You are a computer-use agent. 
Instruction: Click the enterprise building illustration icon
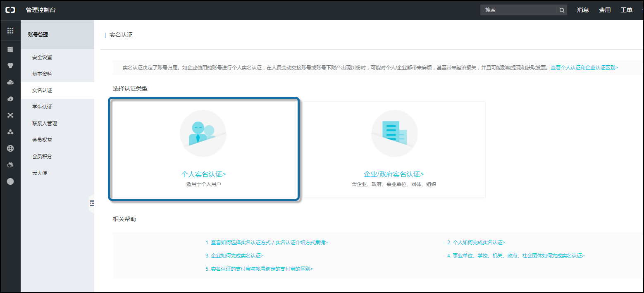tap(394, 133)
